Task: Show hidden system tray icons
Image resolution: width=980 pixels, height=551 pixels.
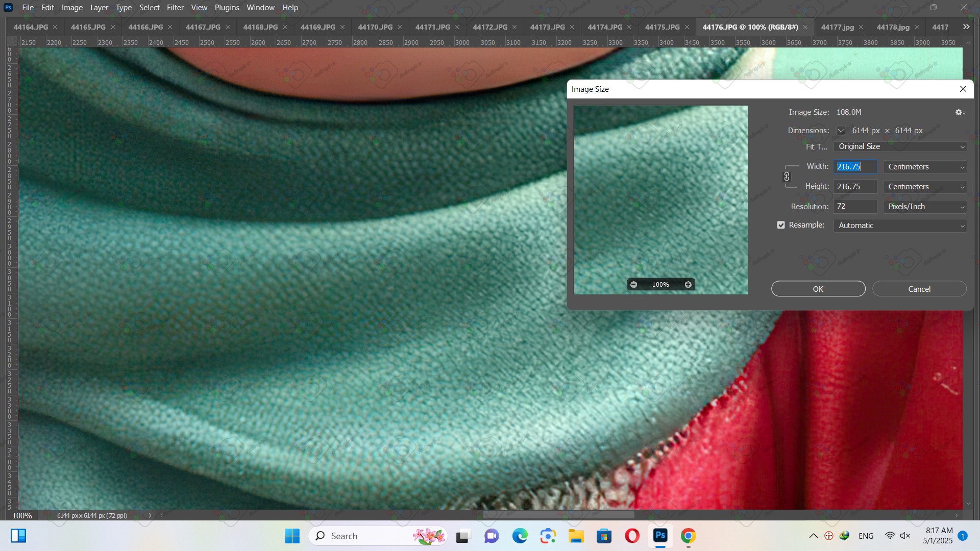Action: pyautogui.click(x=813, y=536)
